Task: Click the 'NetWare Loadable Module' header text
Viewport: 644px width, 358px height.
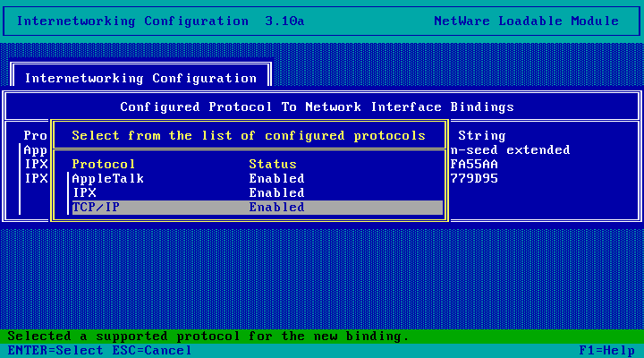Action: tap(526, 21)
